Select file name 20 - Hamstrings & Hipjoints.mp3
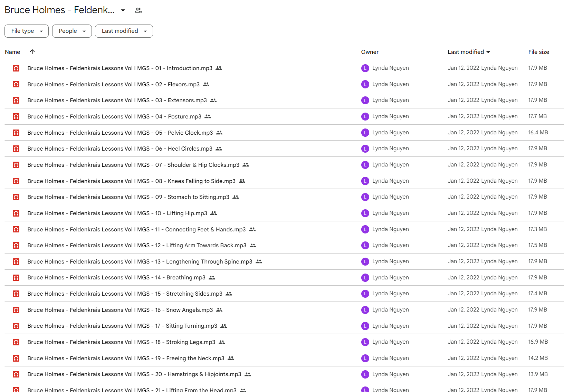Screen dimensions: 564x392 pyautogui.click(x=134, y=374)
